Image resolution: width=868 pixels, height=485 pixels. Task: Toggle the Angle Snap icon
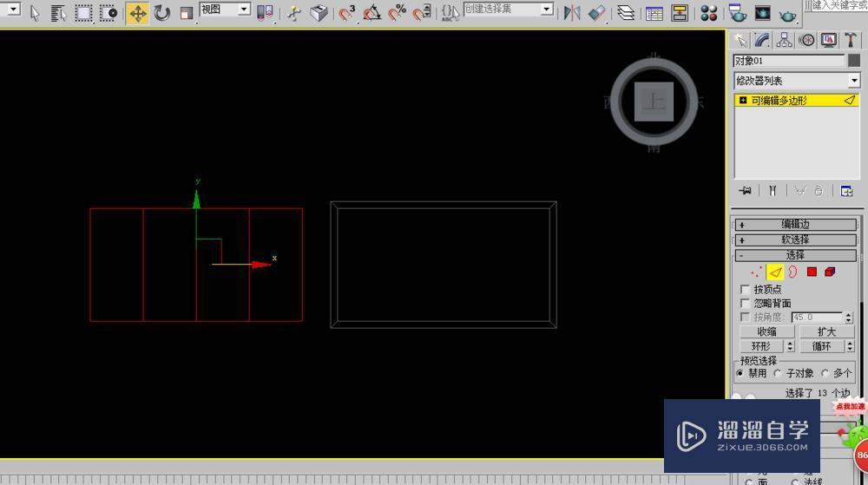372,13
